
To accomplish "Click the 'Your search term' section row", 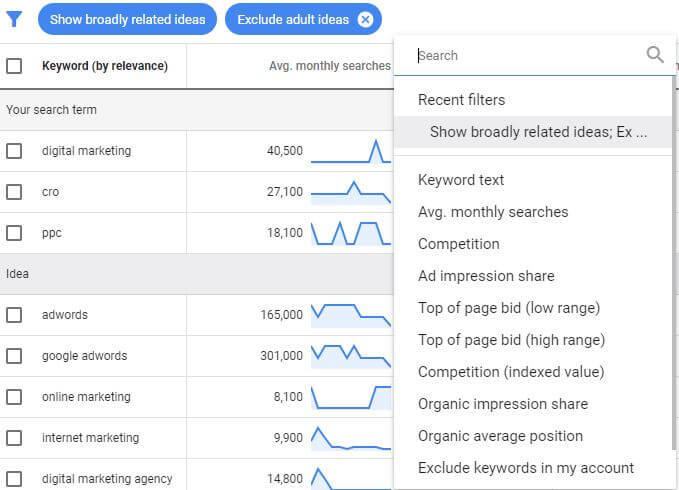I will (x=197, y=110).
